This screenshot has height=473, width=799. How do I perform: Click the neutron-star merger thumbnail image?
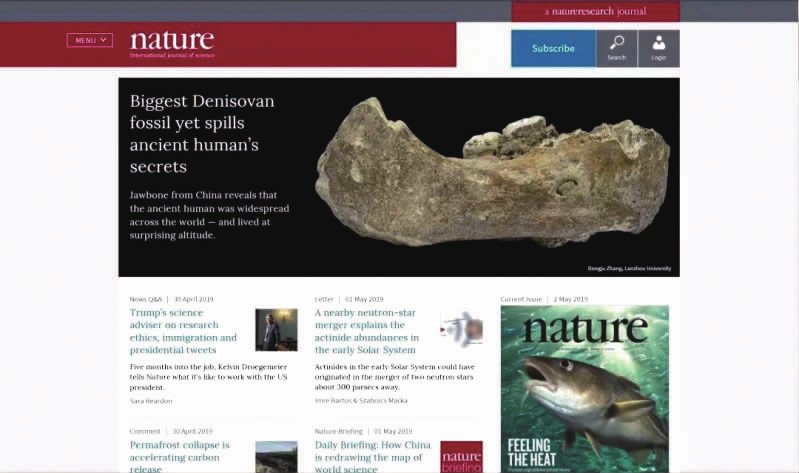coord(462,329)
